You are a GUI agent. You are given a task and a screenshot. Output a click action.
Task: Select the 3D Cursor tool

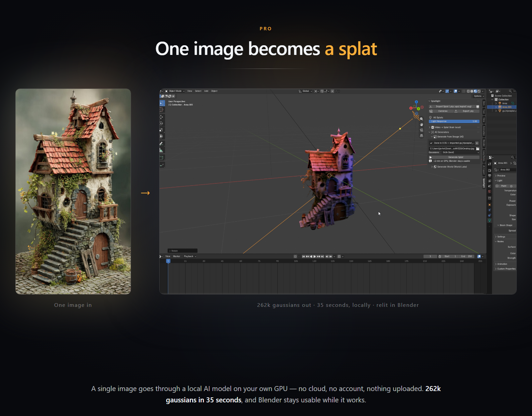coord(162,109)
